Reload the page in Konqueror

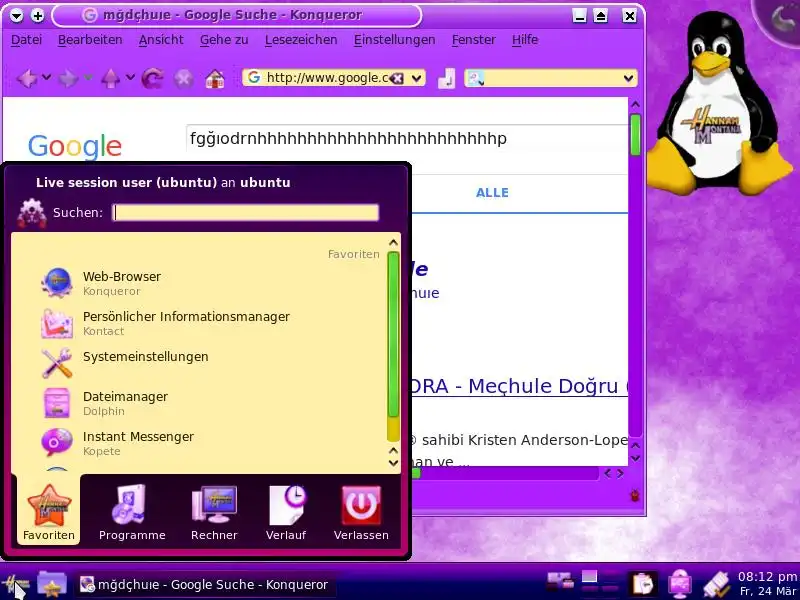pos(152,79)
